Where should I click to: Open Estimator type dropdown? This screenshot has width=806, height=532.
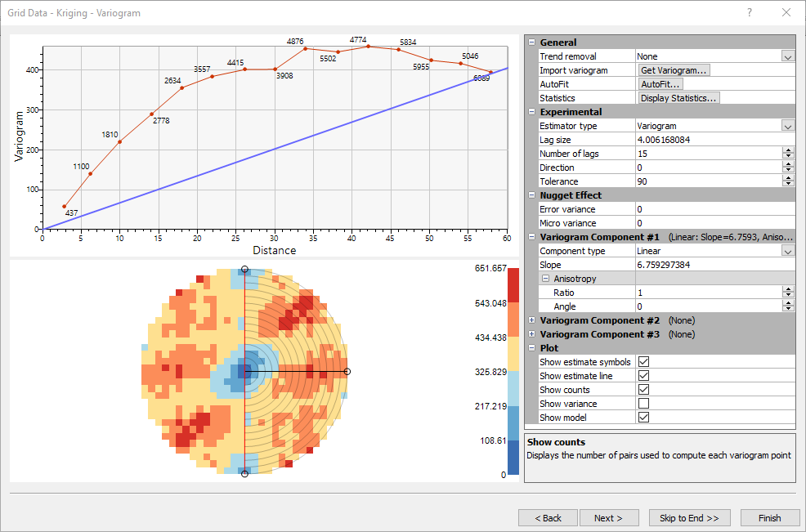(788, 126)
